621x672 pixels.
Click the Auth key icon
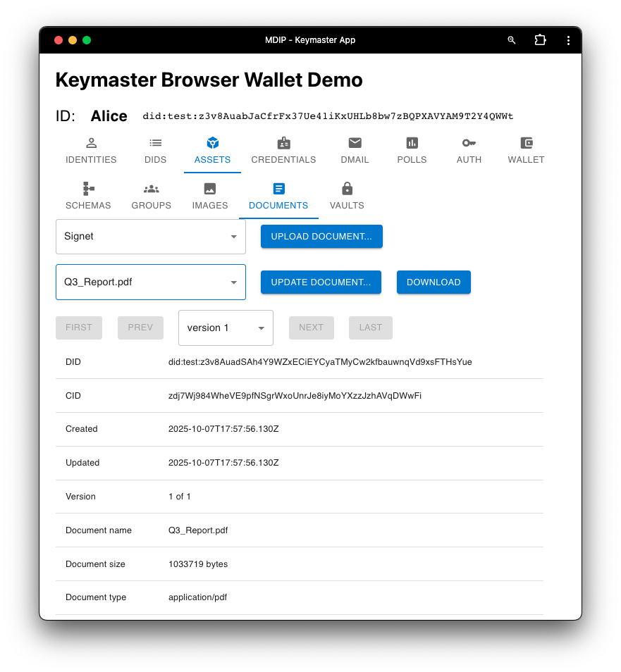click(469, 143)
